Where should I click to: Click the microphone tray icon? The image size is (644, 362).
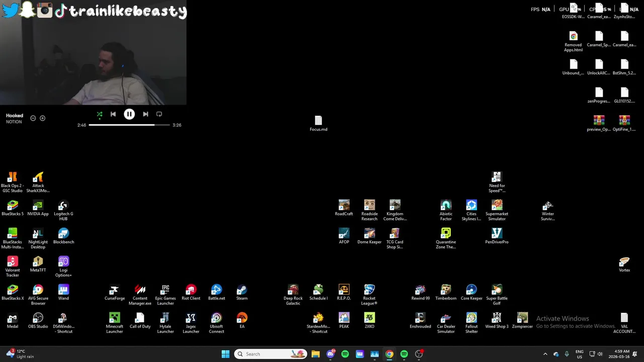(x=567, y=354)
